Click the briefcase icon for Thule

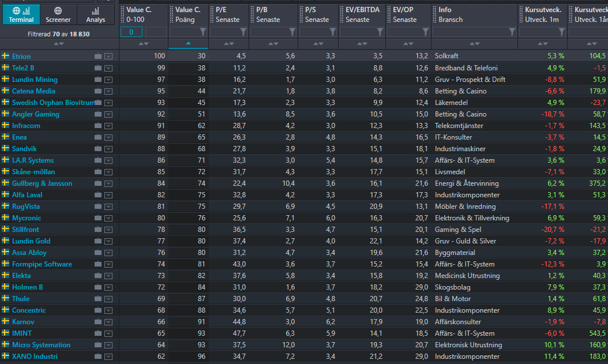(x=98, y=299)
